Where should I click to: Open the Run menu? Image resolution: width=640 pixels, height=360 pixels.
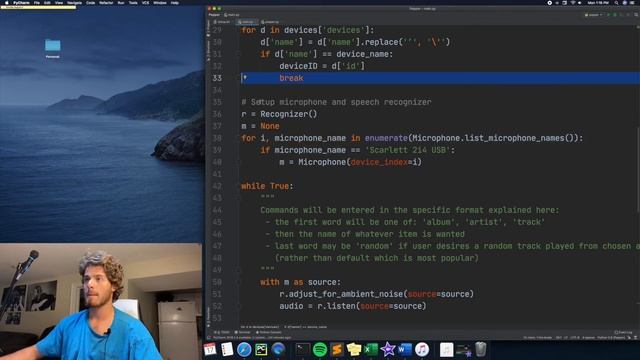coord(121,2)
